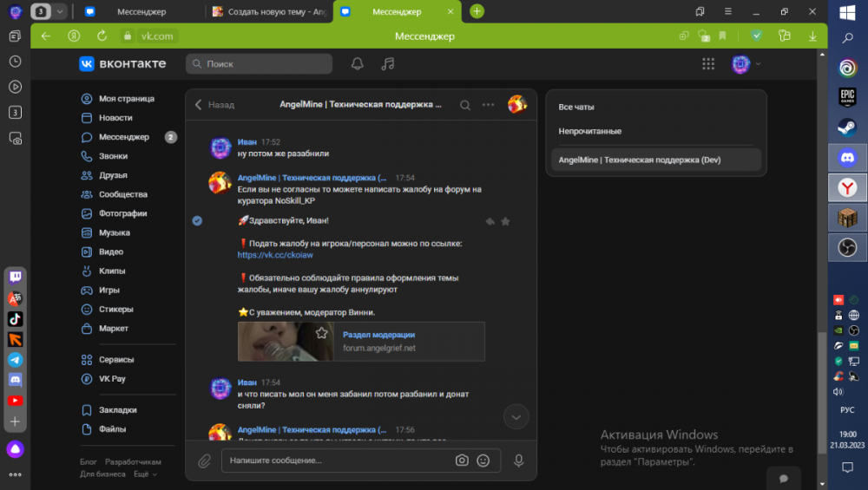The image size is (868, 490).
Task: Open Мессенджер in sidebar
Action: pos(123,137)
